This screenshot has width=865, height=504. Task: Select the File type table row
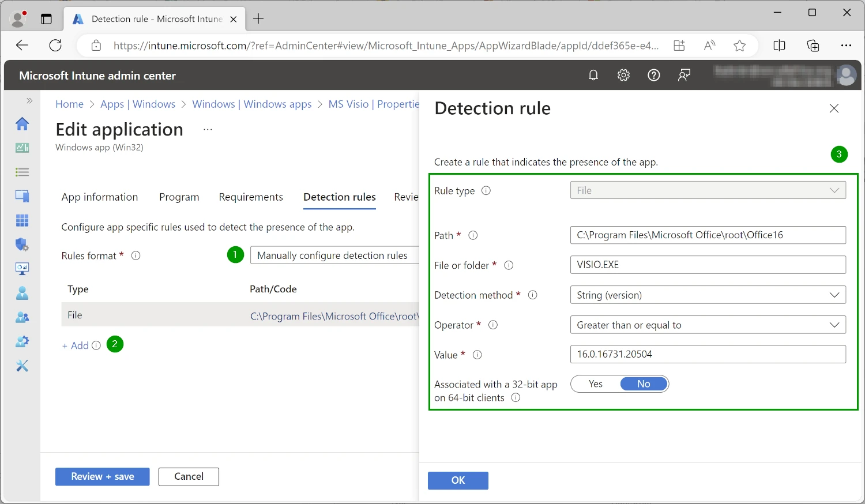[x=240, y=315]
